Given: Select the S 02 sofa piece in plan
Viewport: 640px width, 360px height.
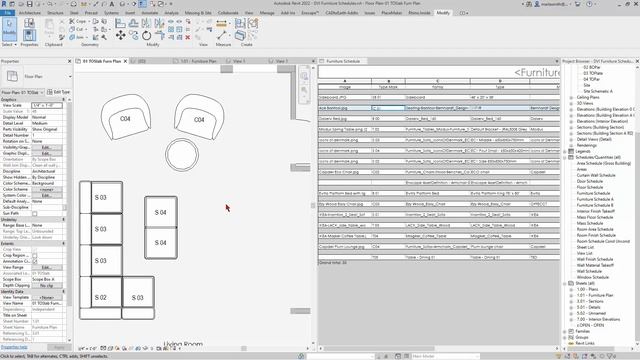Looking at the screenshot, I should coord(101,298).
